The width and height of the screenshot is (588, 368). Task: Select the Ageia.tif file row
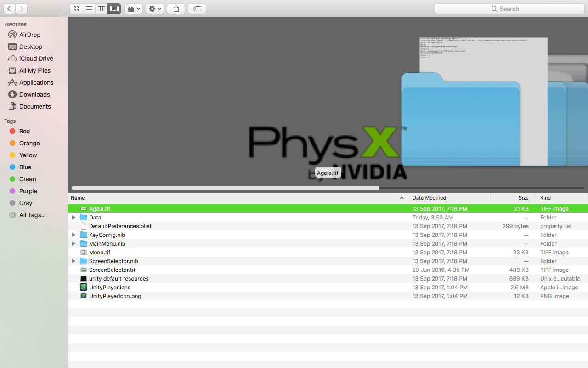[328, 209]
